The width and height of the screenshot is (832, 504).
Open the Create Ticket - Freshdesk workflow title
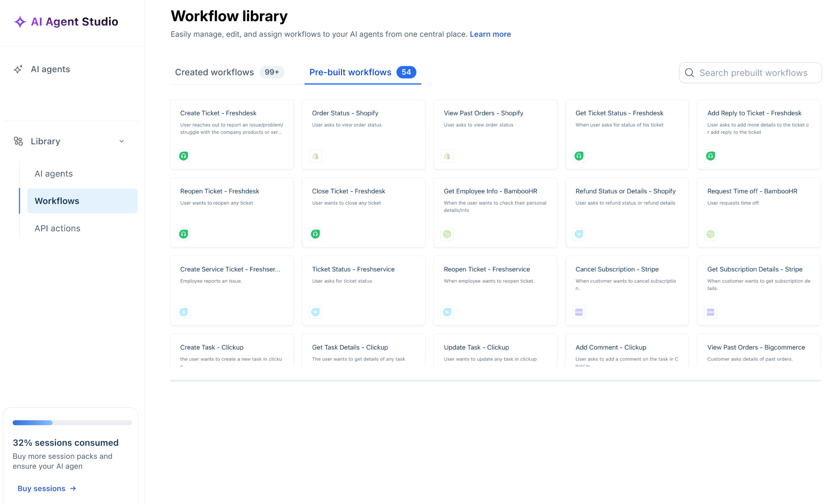(218, 113)
